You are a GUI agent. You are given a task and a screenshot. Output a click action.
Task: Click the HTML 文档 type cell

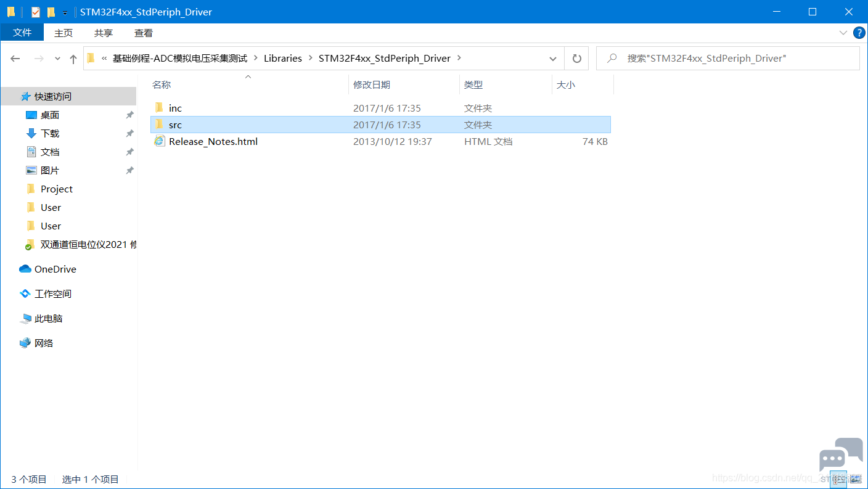(x=488, y=142)
